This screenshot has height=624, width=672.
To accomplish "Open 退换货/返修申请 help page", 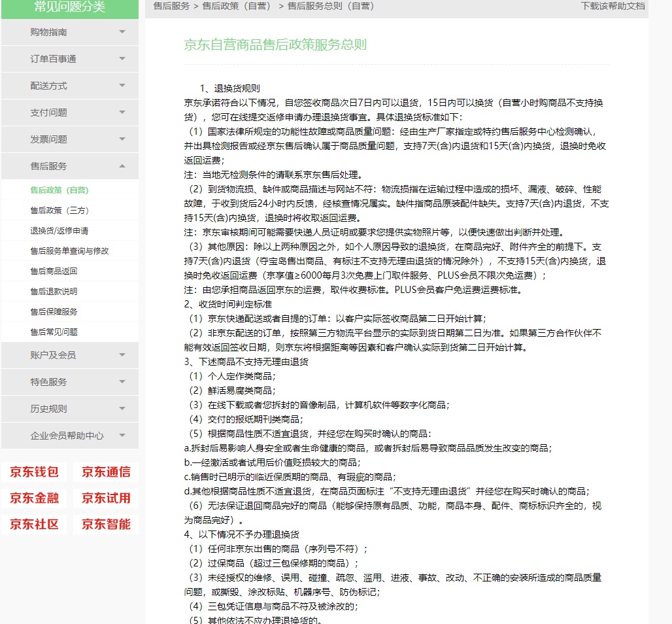I will click(x=59, y=231).
